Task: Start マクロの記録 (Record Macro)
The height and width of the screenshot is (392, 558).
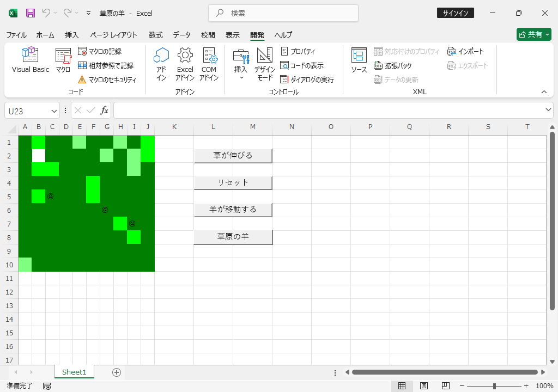Action: [100, 52]
